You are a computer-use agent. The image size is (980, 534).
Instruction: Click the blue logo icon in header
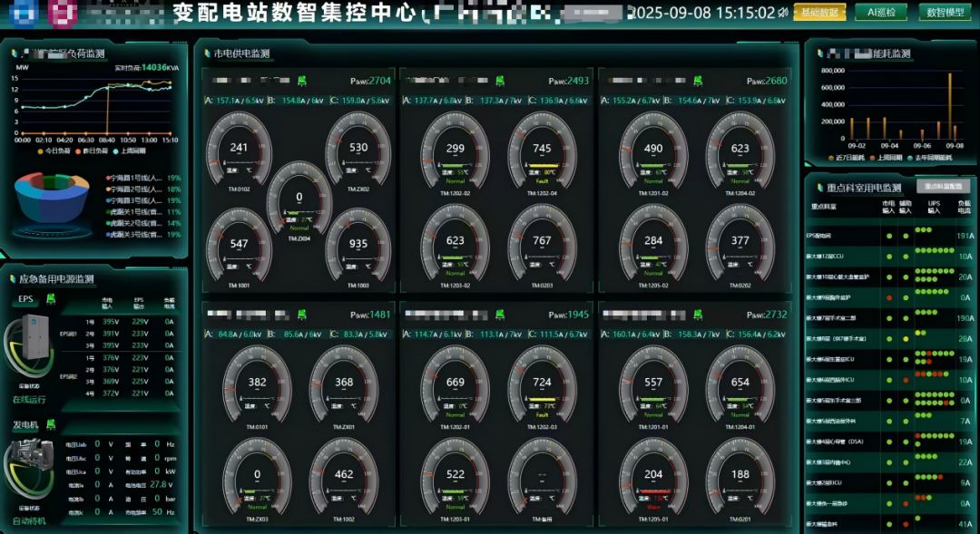(x=23, y=13)
